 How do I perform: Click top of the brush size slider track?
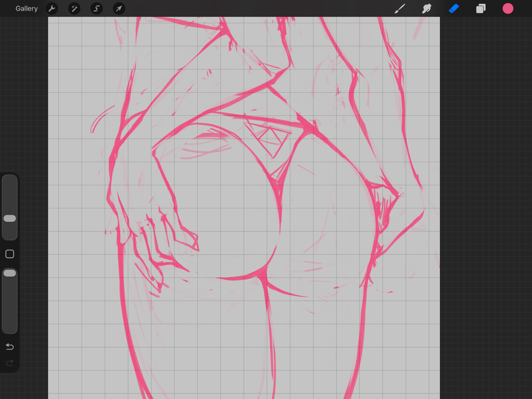[10, 180]
